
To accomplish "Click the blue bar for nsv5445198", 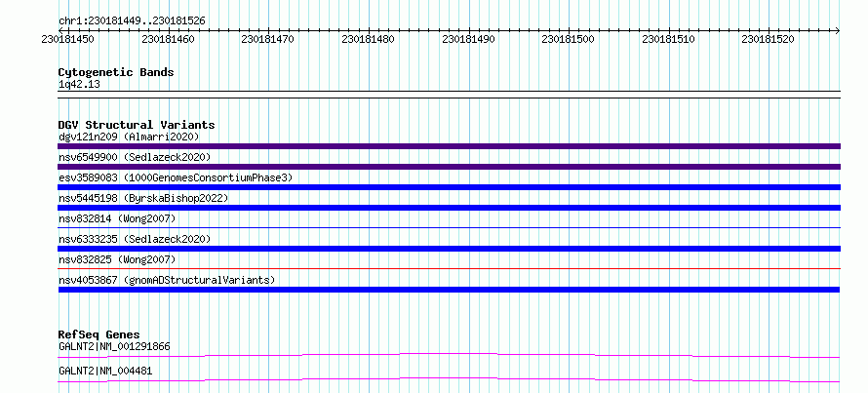I will [x=449, y=208].
